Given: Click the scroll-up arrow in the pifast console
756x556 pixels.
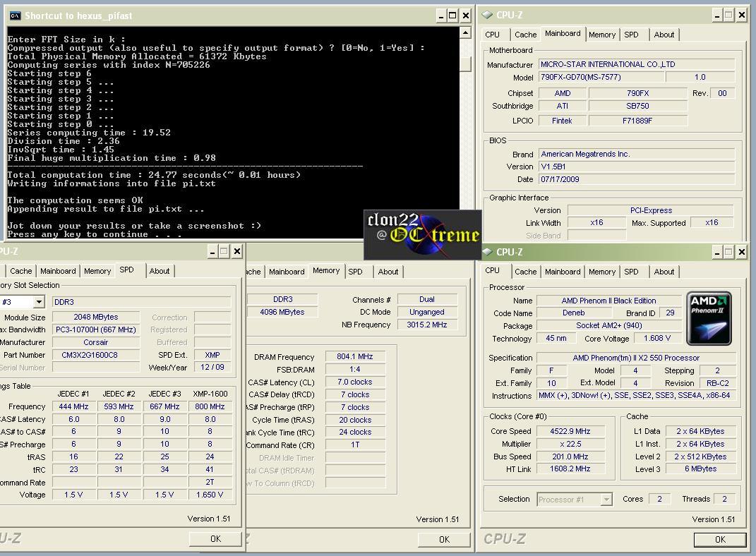Looking at the screenshot, I should pos(465,32).
